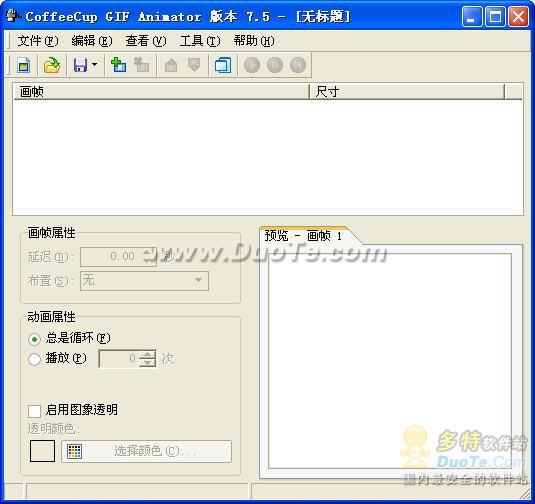Image resolution: width=535 pixels, height=504 pixels.
Task: Open the 查看(V) menu
Action: click(146, 41)
